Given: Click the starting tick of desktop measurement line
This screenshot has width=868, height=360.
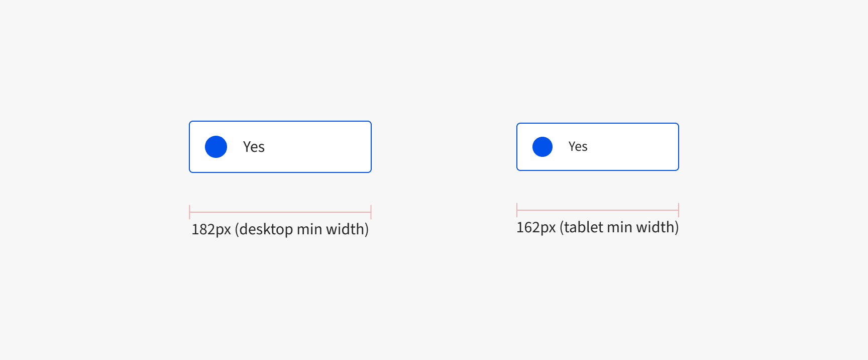Looking at the screenshot, I should coord(189,212).
